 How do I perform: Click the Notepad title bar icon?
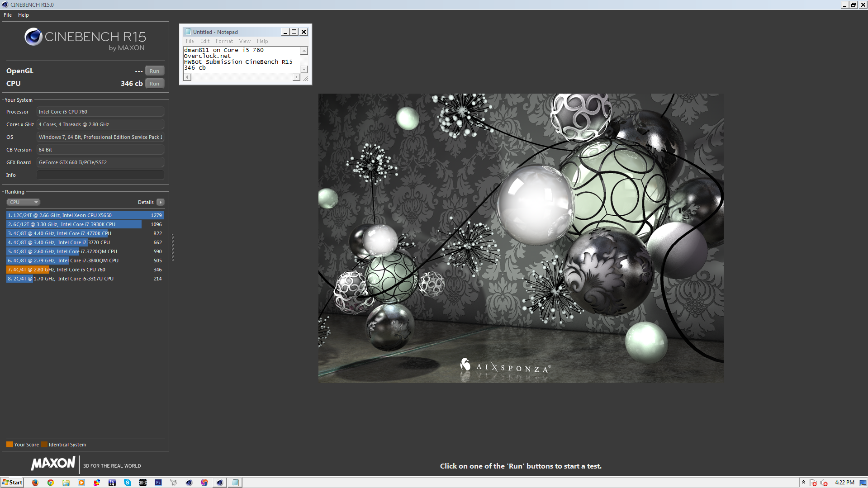188,32
